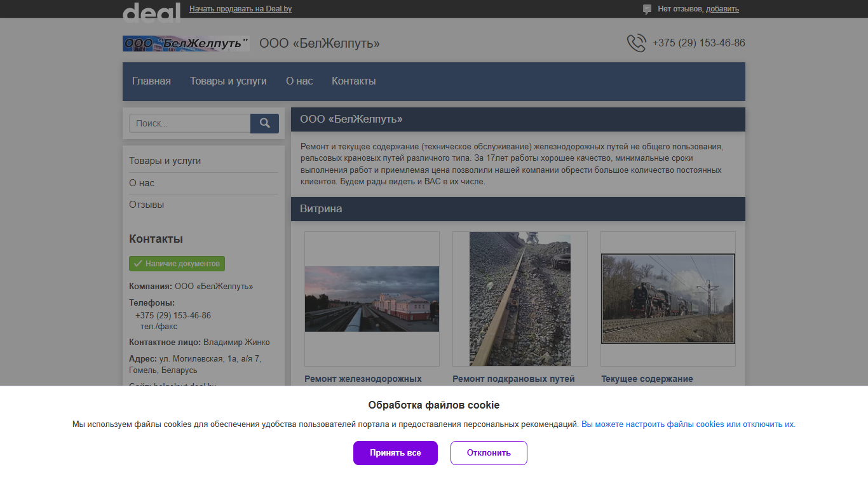Open Ремонт железнодорожных product link
Screen dimensions: 868x488
click(x=363, y=379)
